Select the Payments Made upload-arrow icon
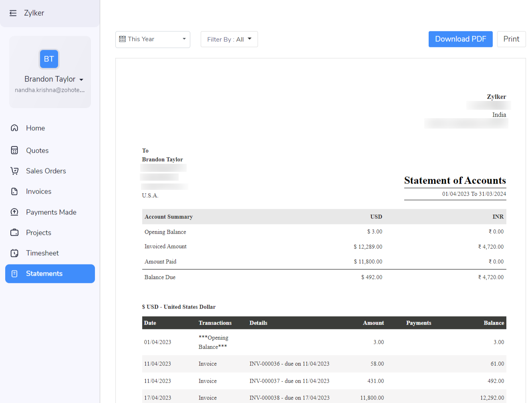Screen dimensions: 532x403 click(14, 212)
